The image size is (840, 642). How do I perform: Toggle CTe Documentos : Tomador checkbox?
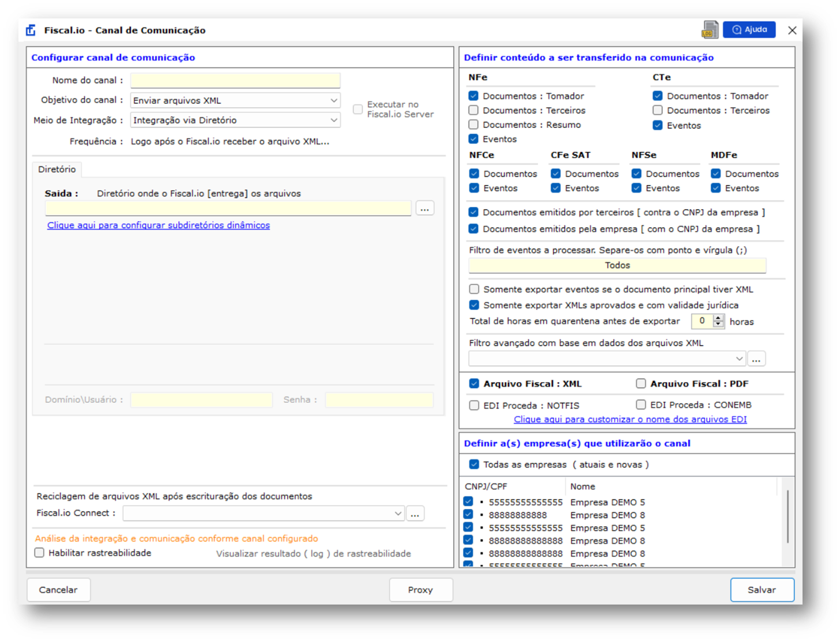tap(657, 96)
